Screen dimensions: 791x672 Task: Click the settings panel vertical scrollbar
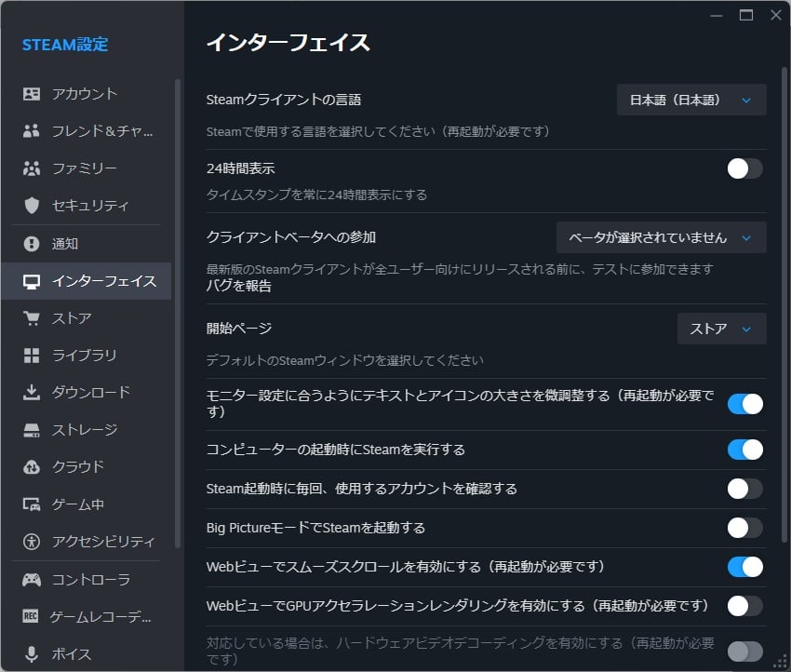(x=784, y=279)
